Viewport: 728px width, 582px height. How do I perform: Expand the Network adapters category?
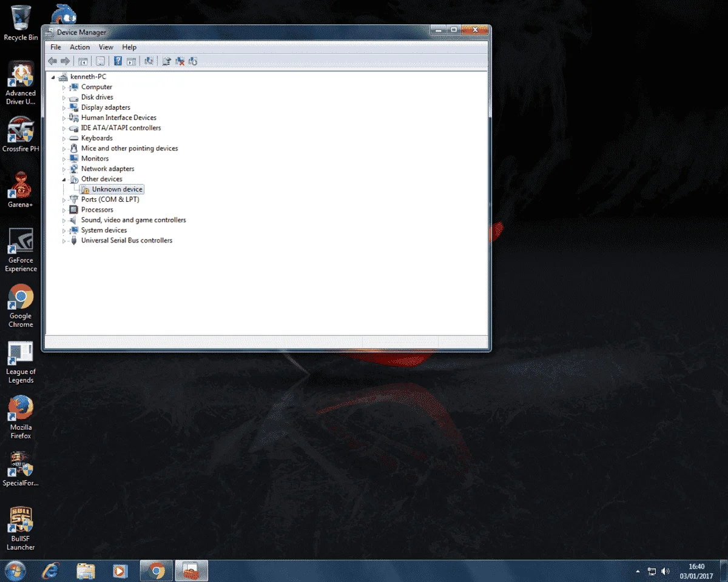(64, 169)
